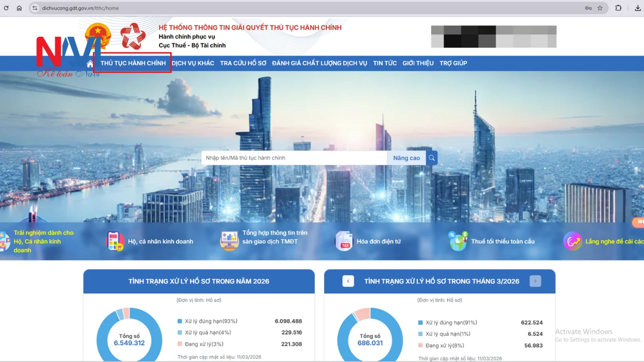Click the home icon in navigation bar
The image size is (644, 362).
coord(90,64)
